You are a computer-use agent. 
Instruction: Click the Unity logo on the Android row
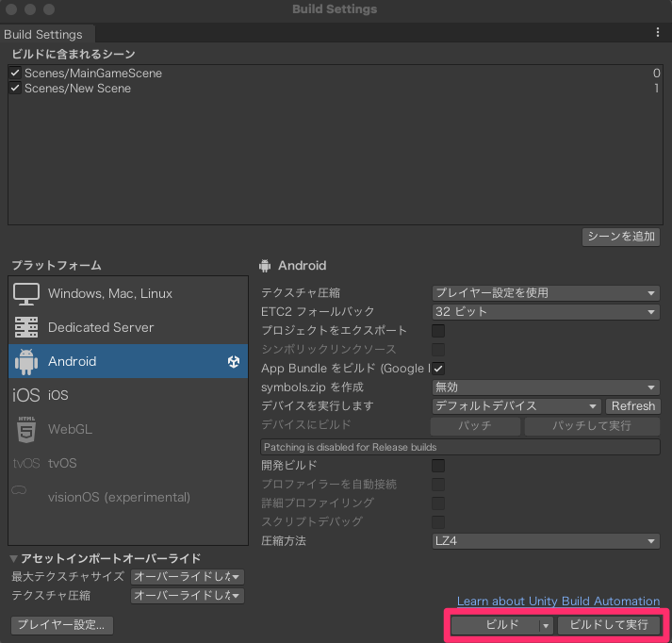[x=234, y=362]
